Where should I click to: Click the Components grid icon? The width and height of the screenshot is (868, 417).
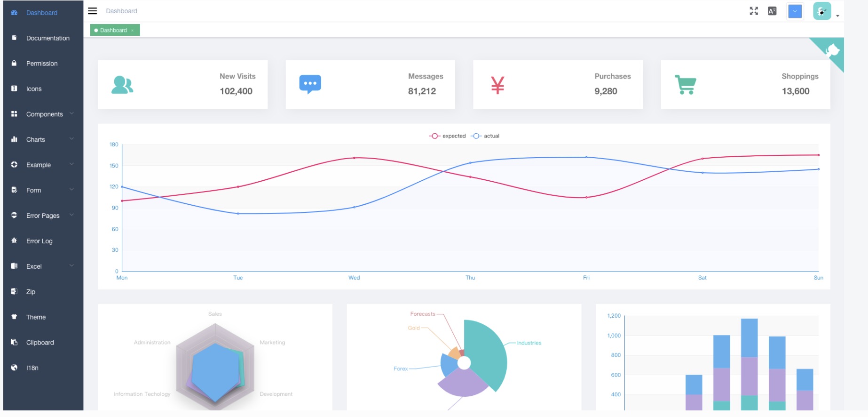[x=14, y=114]
